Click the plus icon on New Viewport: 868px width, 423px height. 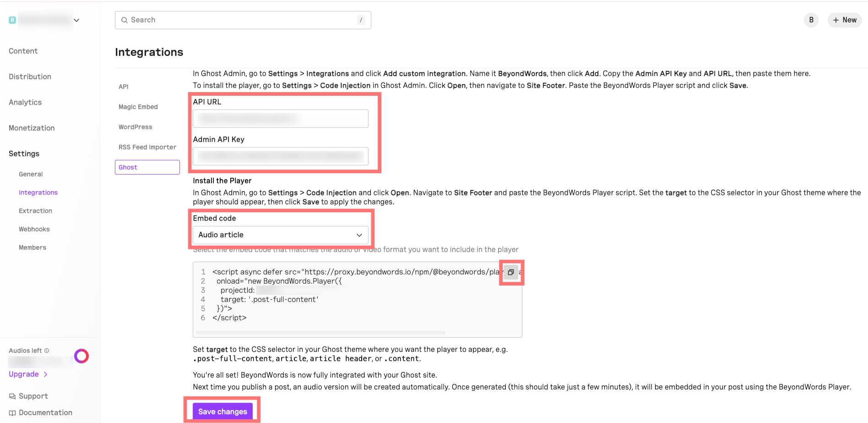click(836, 20)
